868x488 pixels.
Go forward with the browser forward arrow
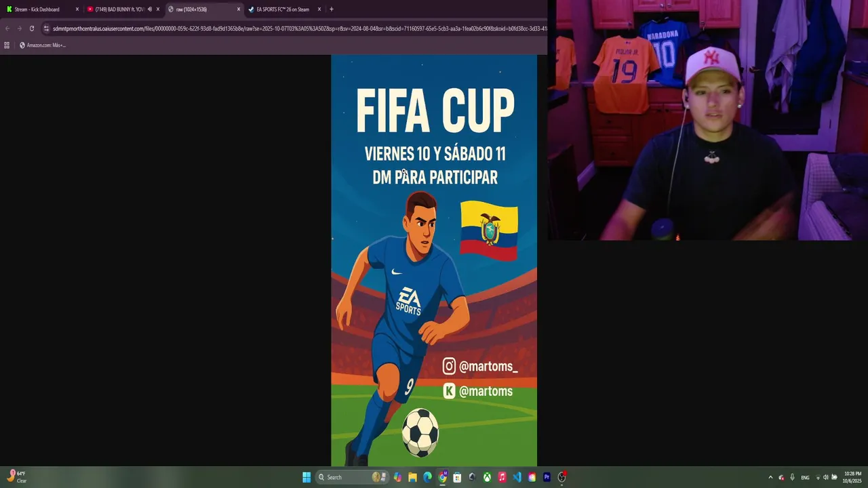pyautogui.click(x=19, y=28)
